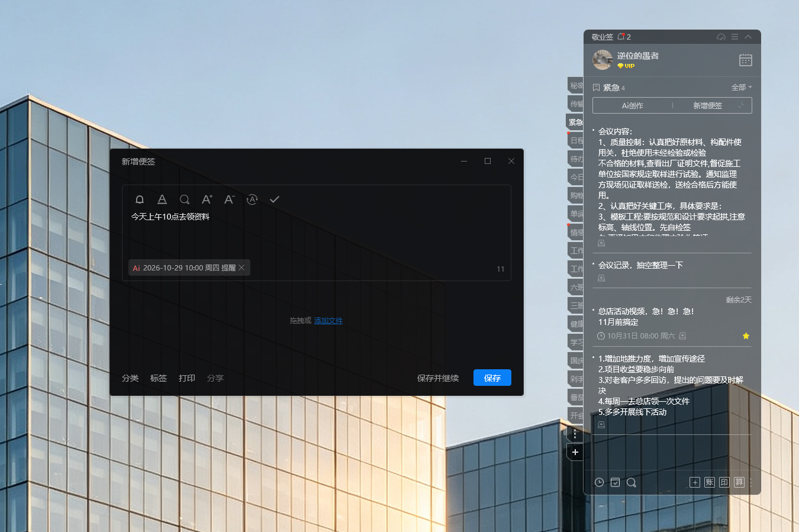This screenshot has height=532, width=799.
Task: Open 分类 options in the new note window
Action: click(x=130, y=378)
